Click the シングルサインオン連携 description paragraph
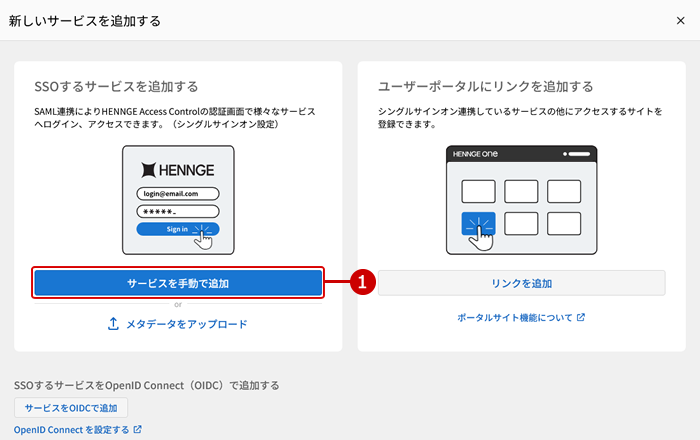Viewport: 700px width, 440px height. pos(520,118)
